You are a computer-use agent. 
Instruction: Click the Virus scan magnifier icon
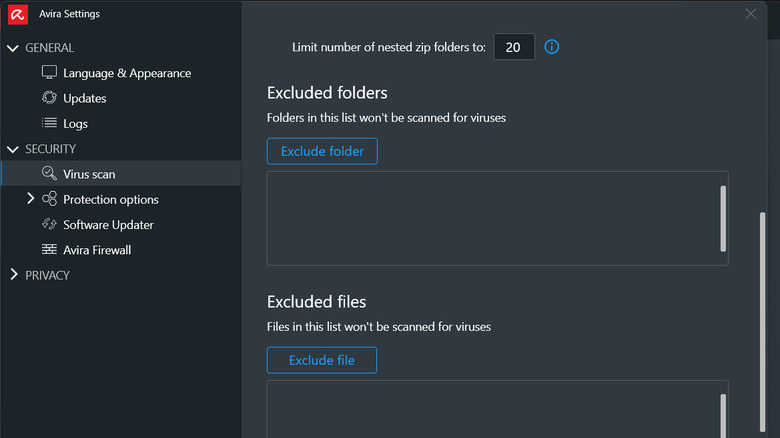point(49,174)
